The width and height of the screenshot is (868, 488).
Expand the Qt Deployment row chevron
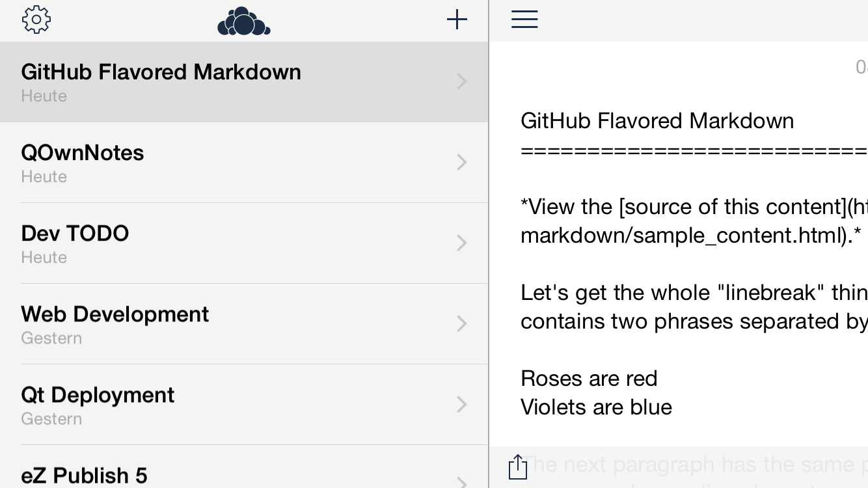(462, 404)
